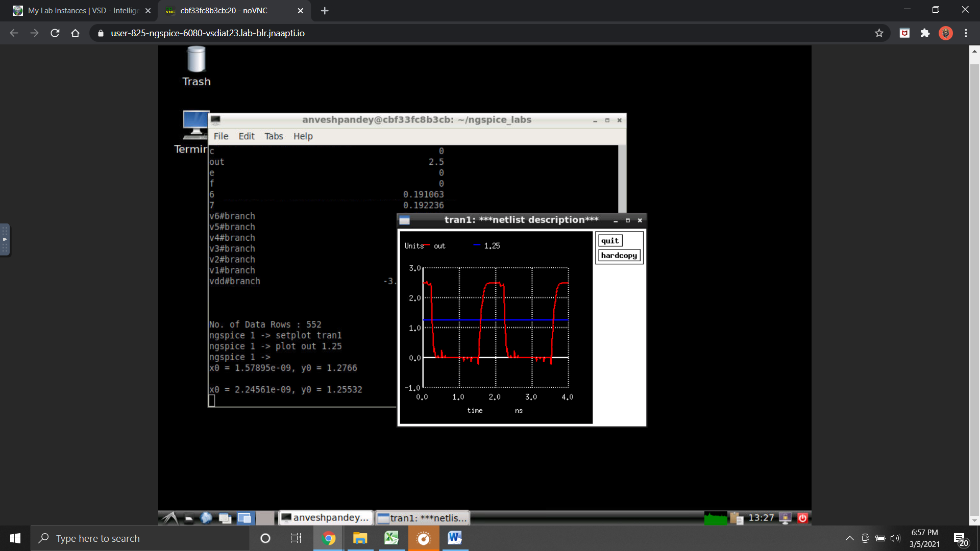Click the Brave shield icon in the toolbar
The height and width of the screenshot is (551, 980).
pos(904,33)
